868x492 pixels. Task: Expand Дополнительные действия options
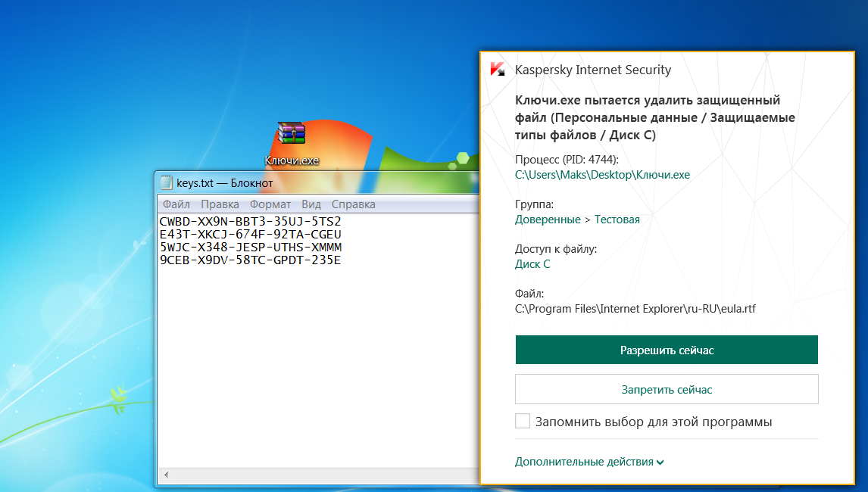point(589,462)
